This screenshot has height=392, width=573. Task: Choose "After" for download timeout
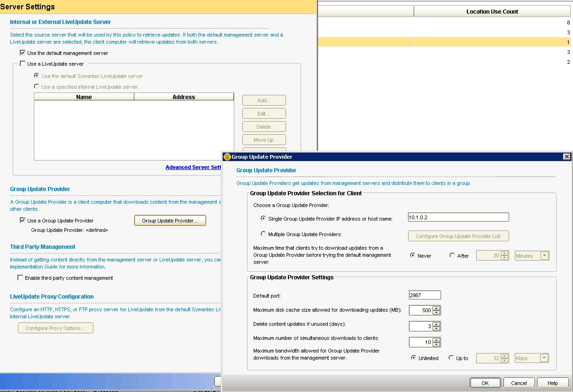(453, 255)
